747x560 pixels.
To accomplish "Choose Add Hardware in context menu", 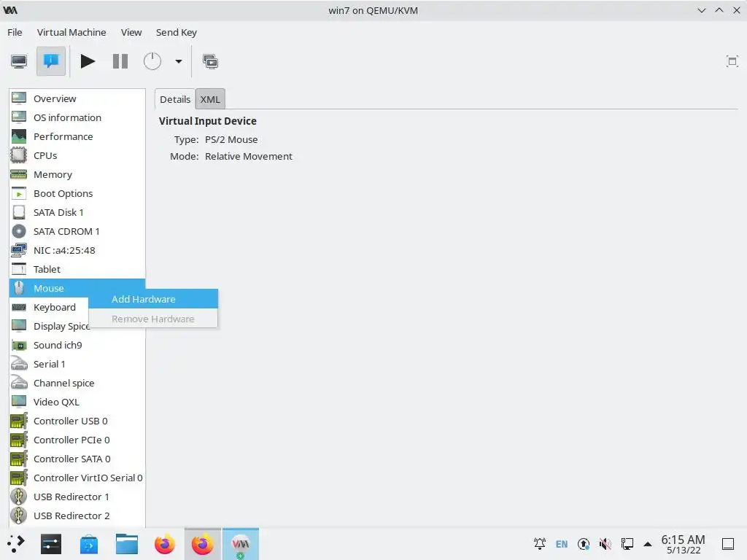I will coord(153,299).
